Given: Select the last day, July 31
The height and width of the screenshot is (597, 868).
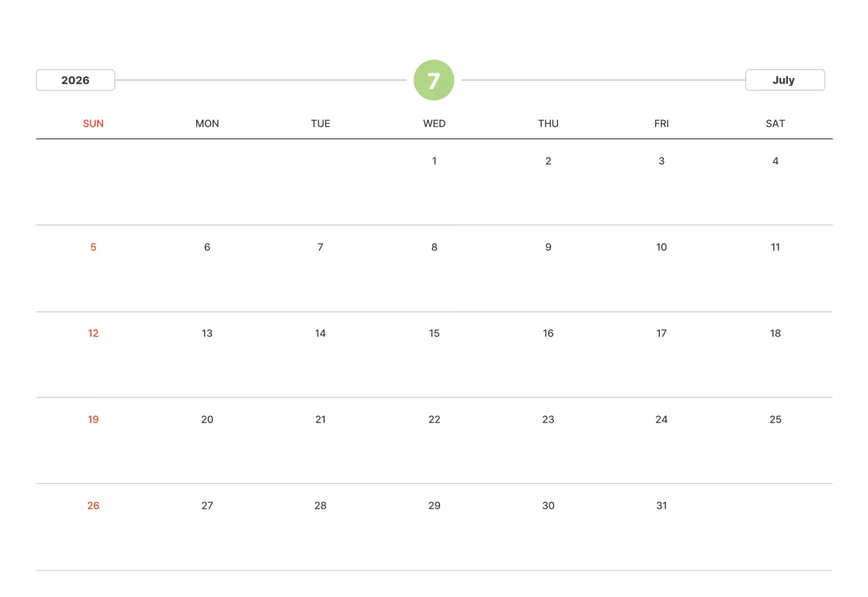Looking at the screenshot, I should (661, 506).
